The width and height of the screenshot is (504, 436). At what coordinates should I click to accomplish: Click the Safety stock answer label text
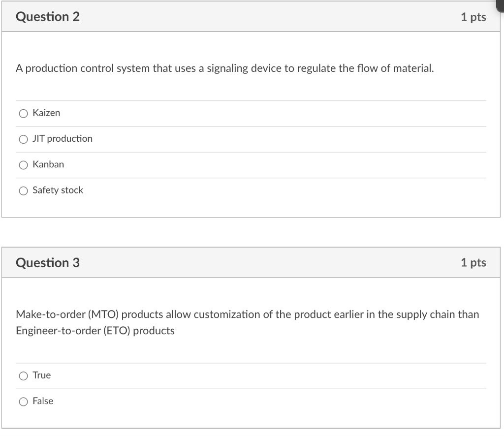(x=58, y=190)
